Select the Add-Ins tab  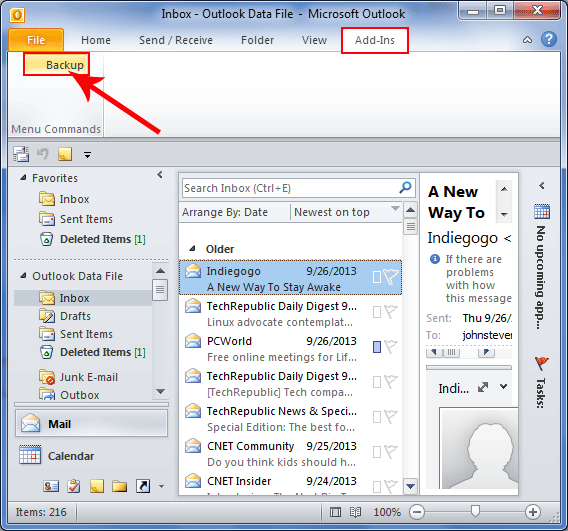[x=375, y=40]
